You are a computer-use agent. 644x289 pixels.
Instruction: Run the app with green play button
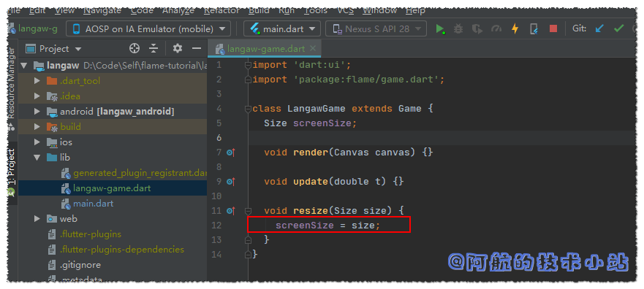click(440, 29)
